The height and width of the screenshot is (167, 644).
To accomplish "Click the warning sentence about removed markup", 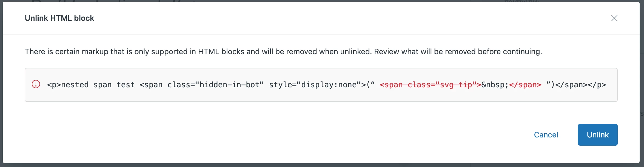I will click(283, 51).
